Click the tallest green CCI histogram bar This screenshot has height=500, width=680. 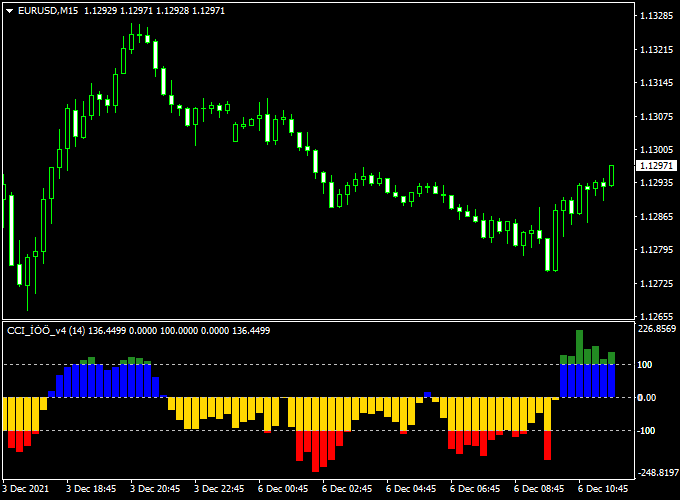click(579, 347)
